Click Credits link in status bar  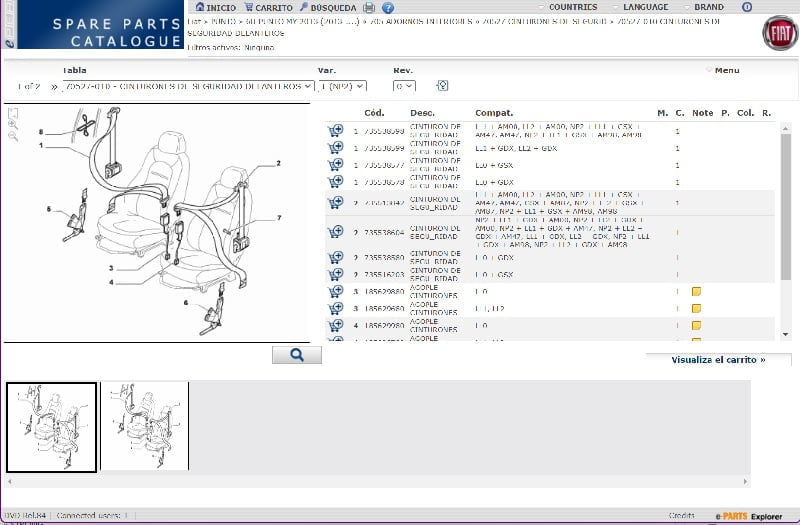681,515
